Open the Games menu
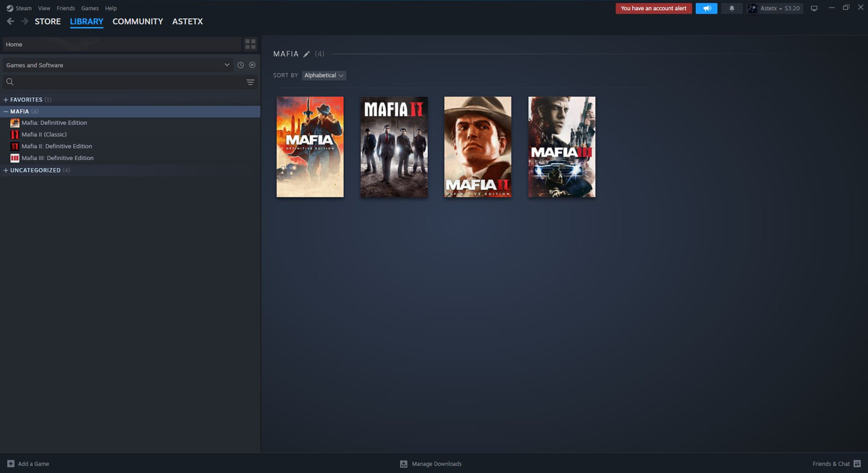This screenshot has height=473, width=868. click(x=90, y=8)
